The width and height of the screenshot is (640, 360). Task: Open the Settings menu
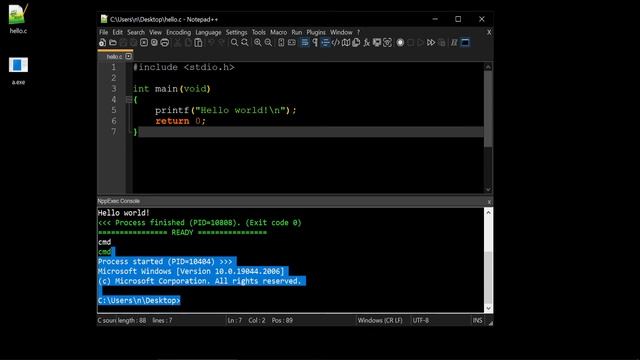[x=236, y=32]
